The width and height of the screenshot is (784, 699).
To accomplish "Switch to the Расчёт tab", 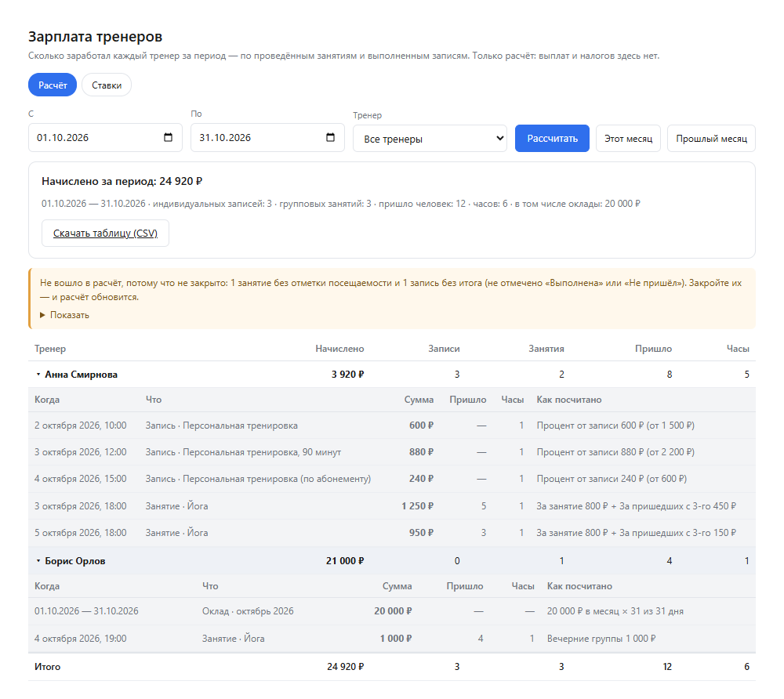I will [53, 85].
